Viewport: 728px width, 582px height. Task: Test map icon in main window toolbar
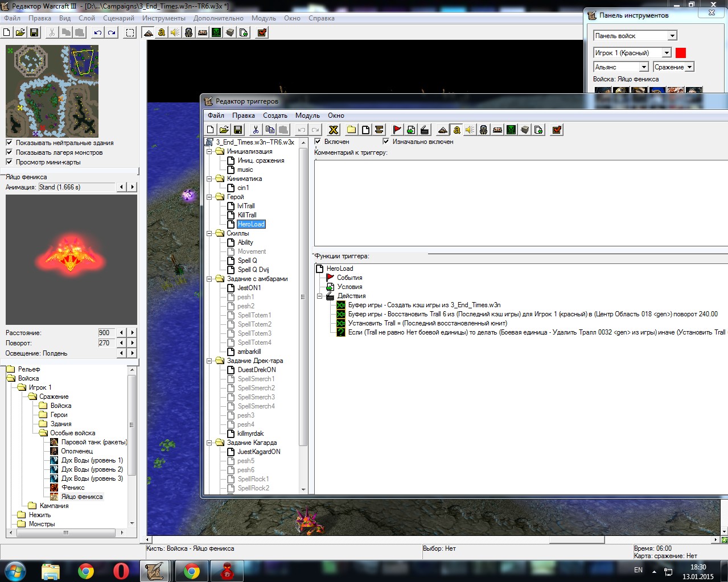[262, 32]
